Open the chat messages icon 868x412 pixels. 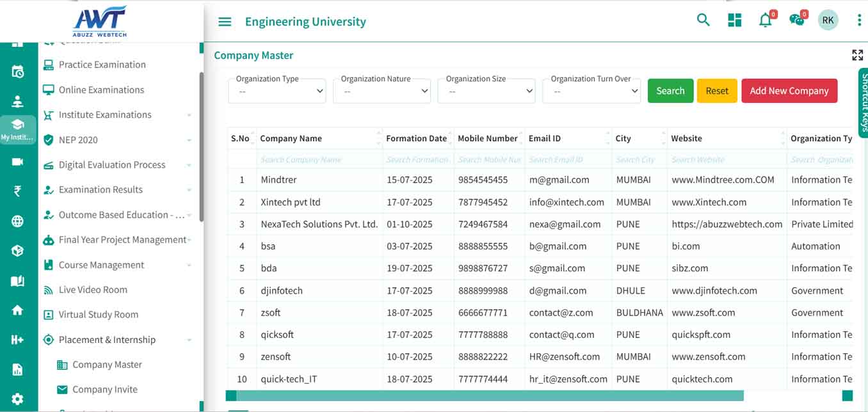[x=796, y=20]
